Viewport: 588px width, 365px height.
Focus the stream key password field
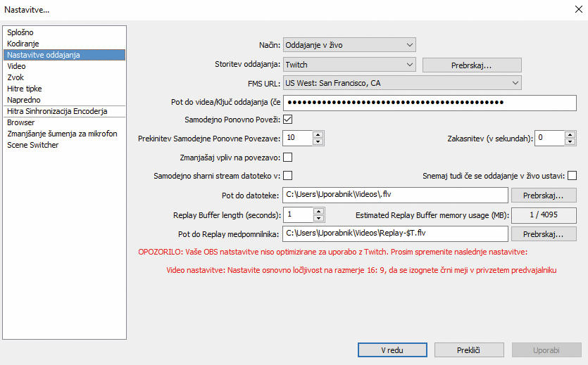click(x=430, y=103)
